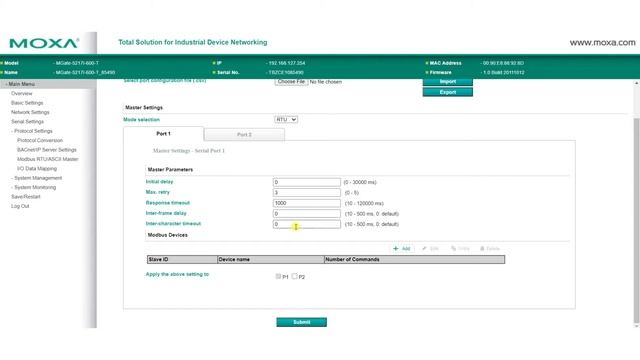Click the Initial delay input field
Viewport: 640px width, 360px height.
307,182
